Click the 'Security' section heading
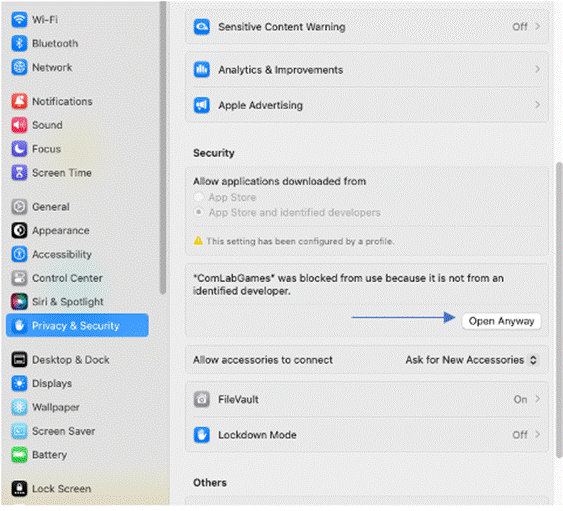This screenshot has width=563, height=511. [214, 153]
